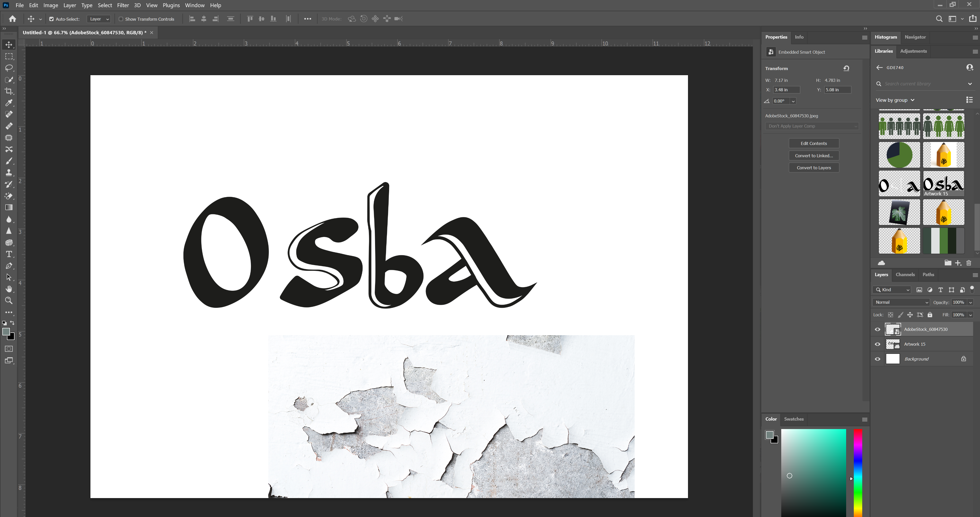Reset transform in Properties panel
Viewport: 980px width, 517px height.
(846, 69)
